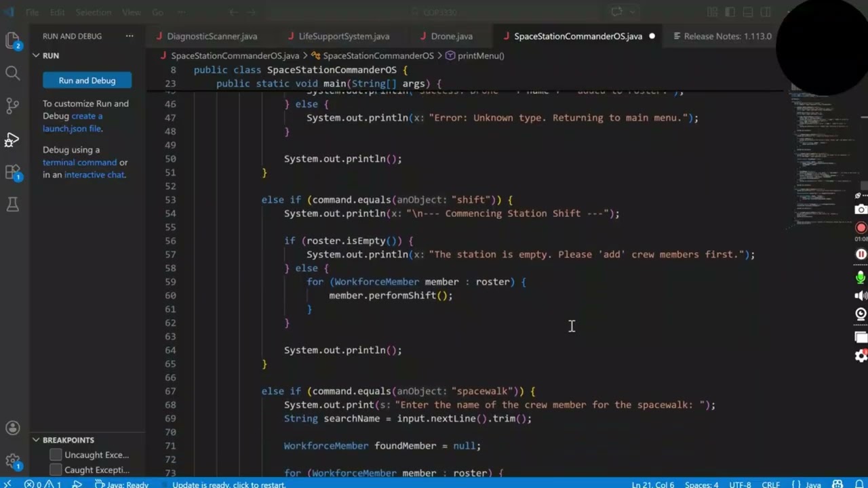This screenshot has height=488, width=868.
Task: Click CRLF end of line status
Action: (x=771, y=484)
